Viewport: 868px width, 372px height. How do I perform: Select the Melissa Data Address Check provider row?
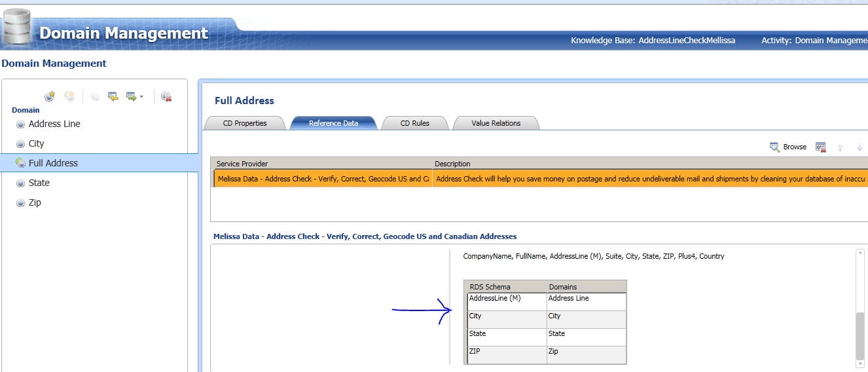pyautogui.click(x=540, y=178)
